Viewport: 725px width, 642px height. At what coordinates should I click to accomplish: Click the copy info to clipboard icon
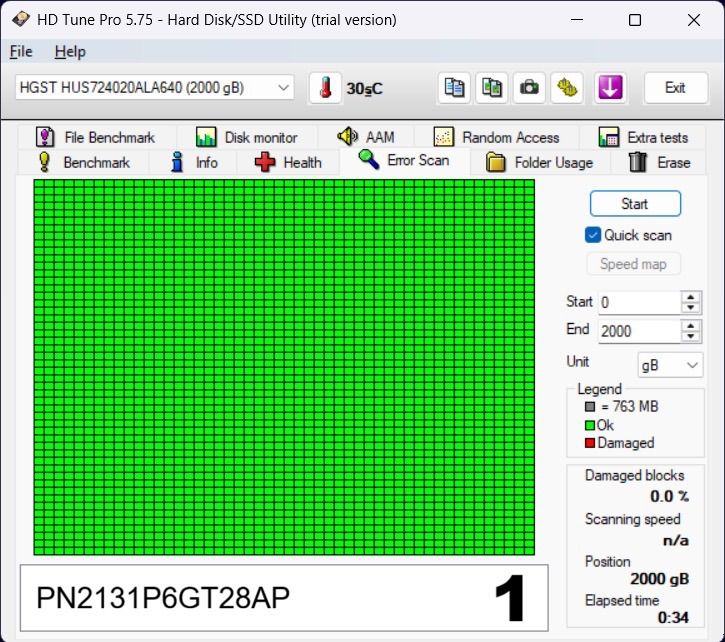pos(454,88)
